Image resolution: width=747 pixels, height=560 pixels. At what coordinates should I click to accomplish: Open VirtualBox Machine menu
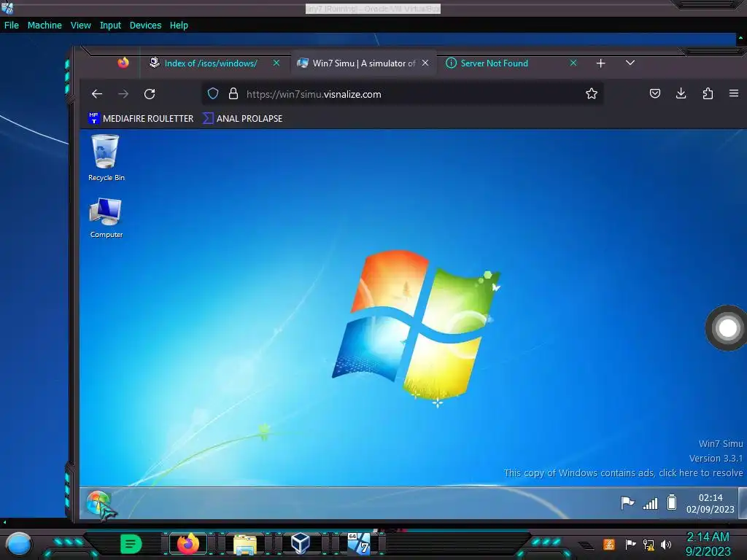[44, 26]
